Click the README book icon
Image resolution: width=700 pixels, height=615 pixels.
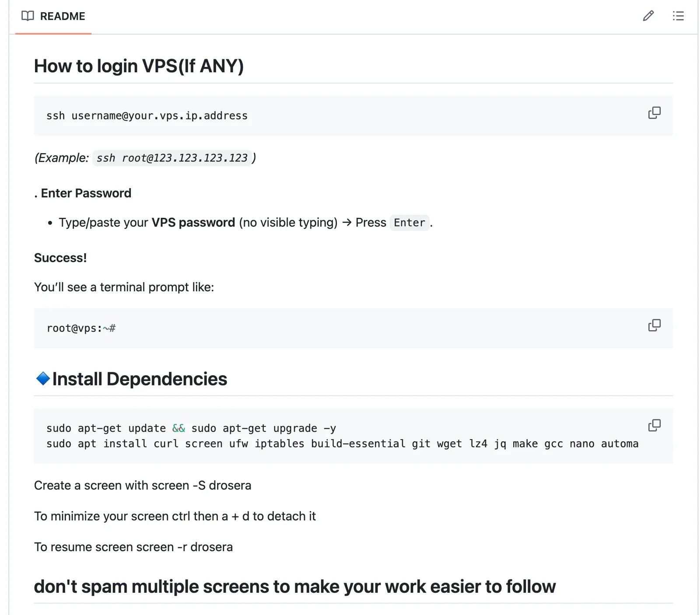(x=28, y=16)
